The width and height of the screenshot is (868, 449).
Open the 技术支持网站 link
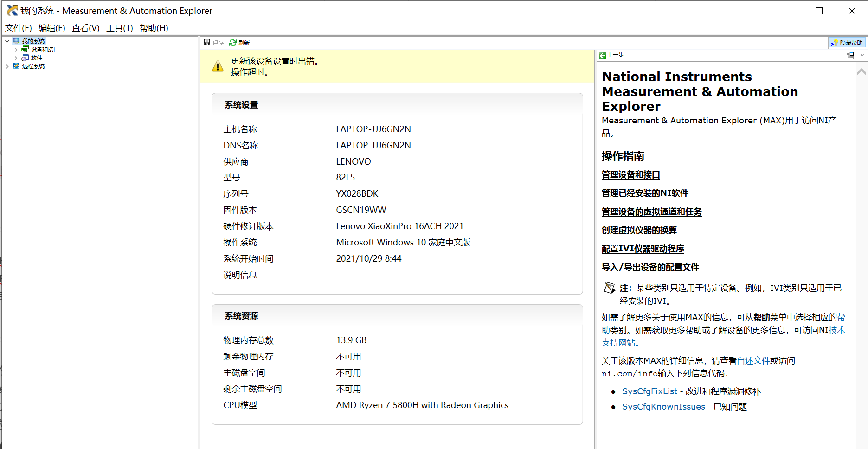pyautogui.click(x=618, y=343)
